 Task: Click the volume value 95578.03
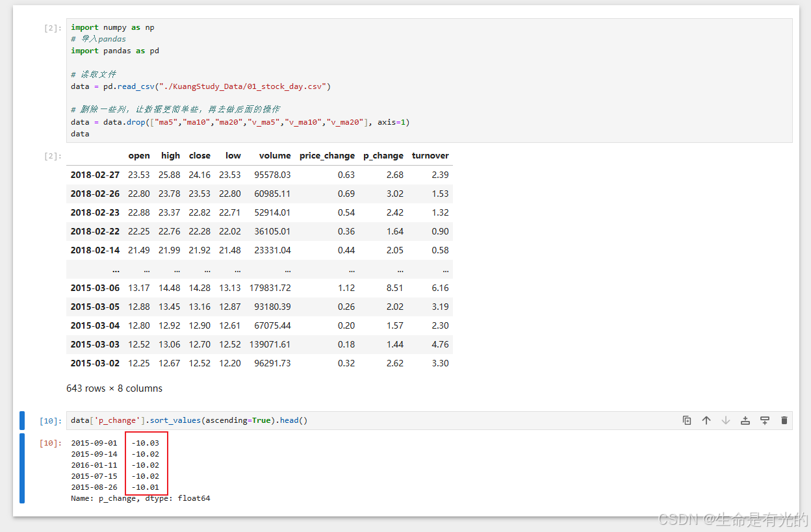pos(272,175)
